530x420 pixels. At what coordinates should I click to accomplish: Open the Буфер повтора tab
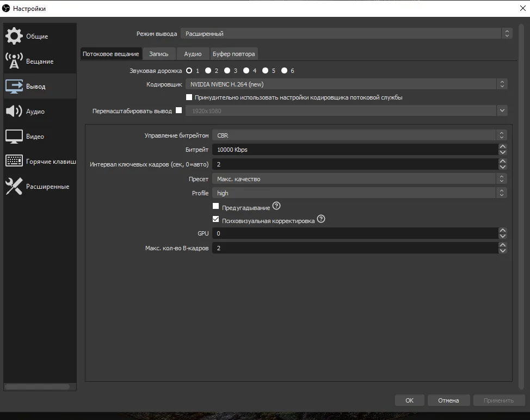tap(233, 54)
